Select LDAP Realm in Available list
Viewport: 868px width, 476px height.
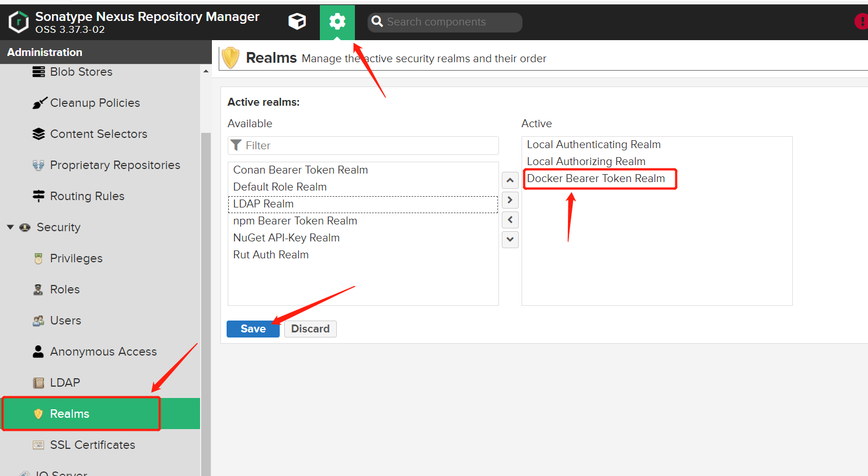(x=363, y=204)
